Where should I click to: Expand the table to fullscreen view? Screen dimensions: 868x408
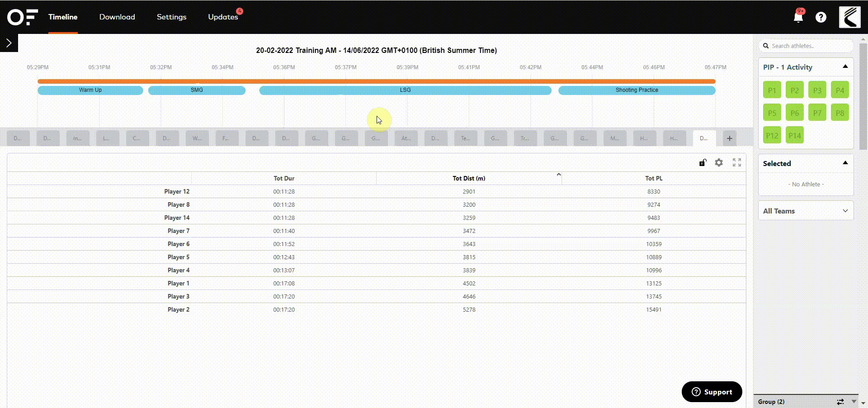point(737,162)
